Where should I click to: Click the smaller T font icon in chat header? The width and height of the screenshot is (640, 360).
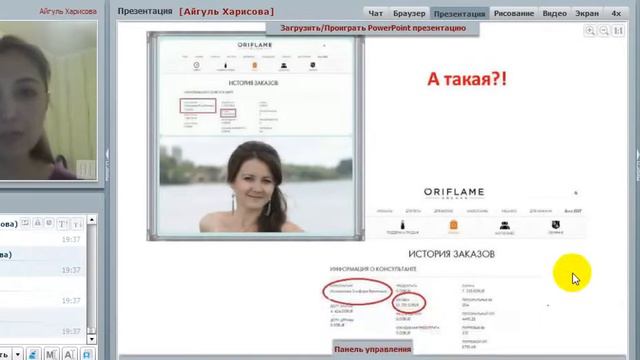pyautogui.click(x=78, y=224)
